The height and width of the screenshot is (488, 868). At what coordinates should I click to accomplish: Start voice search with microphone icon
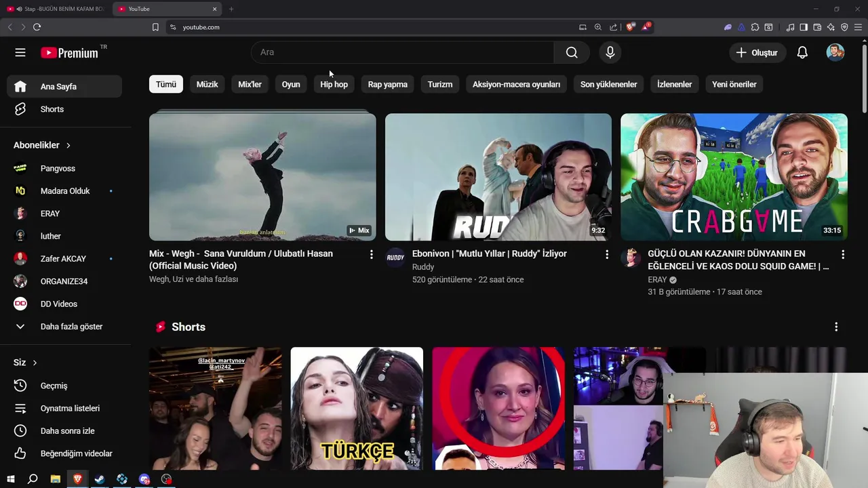coord(610,52)
